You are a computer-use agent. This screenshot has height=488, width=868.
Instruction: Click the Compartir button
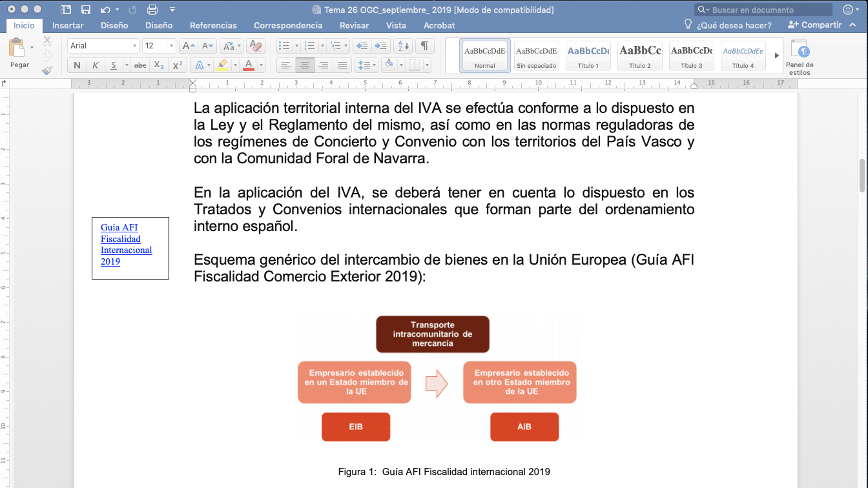coord(815,25)
